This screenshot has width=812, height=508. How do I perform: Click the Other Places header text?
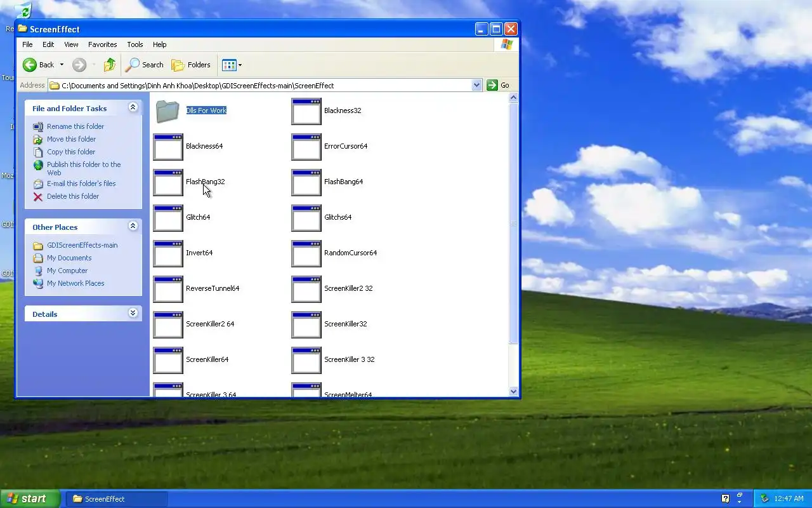pyautogui.click(x=55, y=227)
